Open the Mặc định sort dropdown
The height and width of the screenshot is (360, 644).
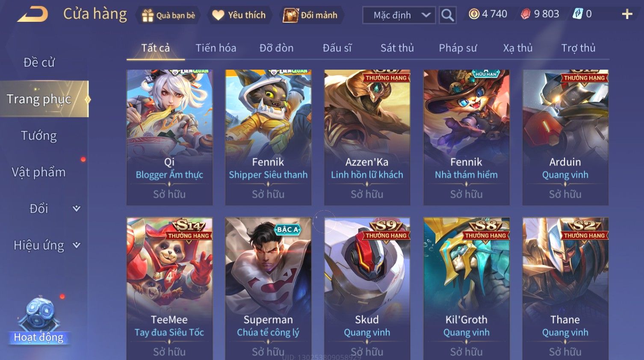click(x=399, y=15)
